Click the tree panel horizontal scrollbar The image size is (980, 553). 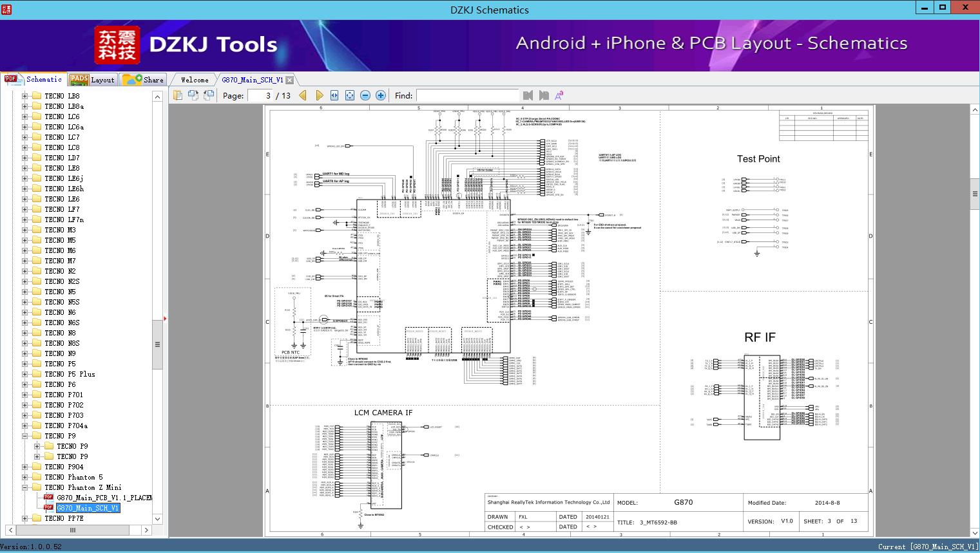point(73,530)
